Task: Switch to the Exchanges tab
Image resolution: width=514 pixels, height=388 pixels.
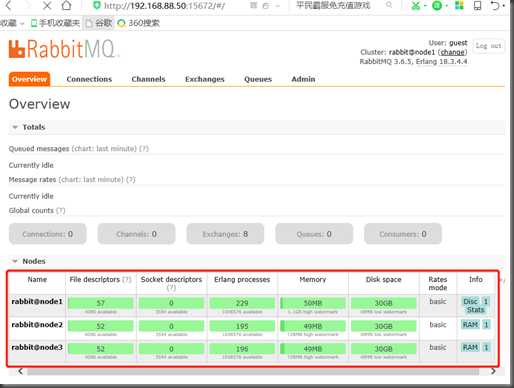Action: pyautogui.click(x=205, y=79)
